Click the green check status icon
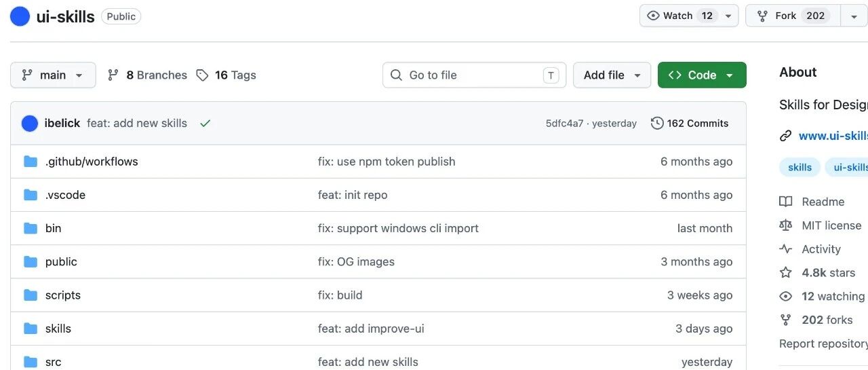Screen dimensions: 868x370 point(205,124)
